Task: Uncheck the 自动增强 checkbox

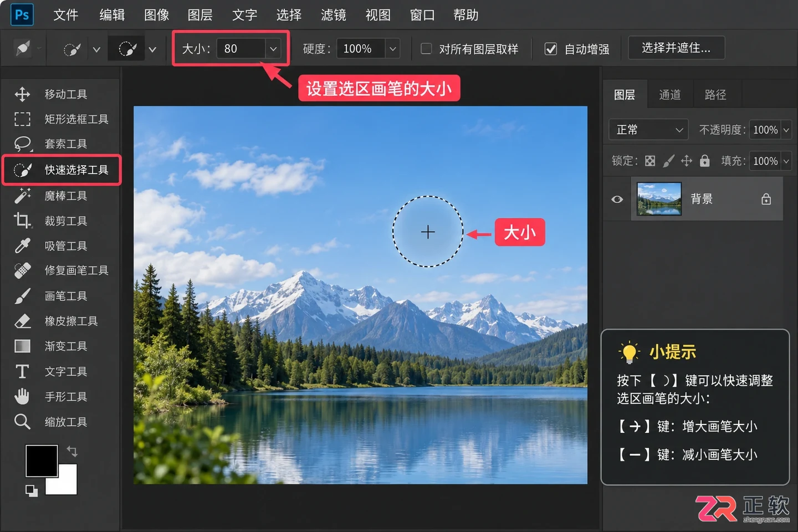Action: click(x=551, y=49)
